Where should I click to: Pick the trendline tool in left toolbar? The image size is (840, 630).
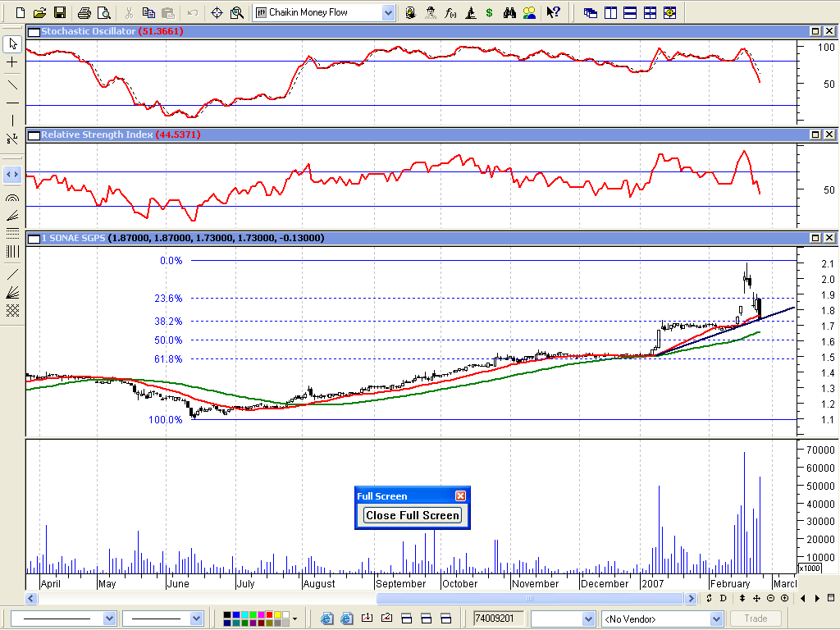12,84
